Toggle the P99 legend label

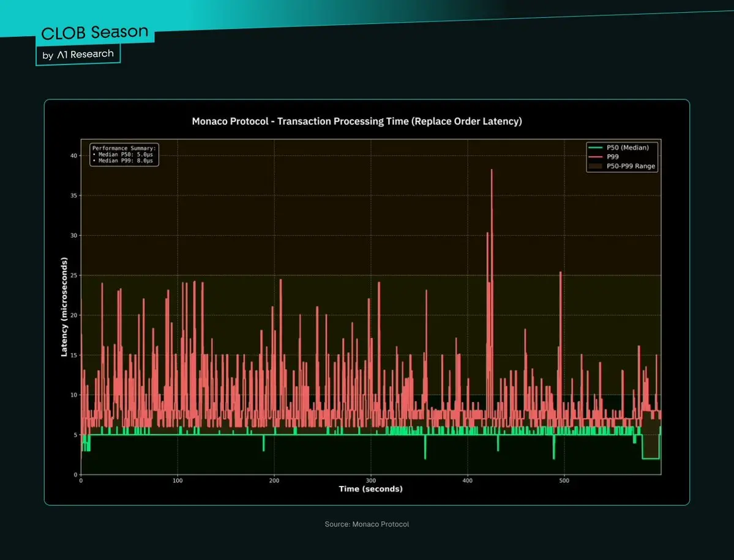coord(612,157)
